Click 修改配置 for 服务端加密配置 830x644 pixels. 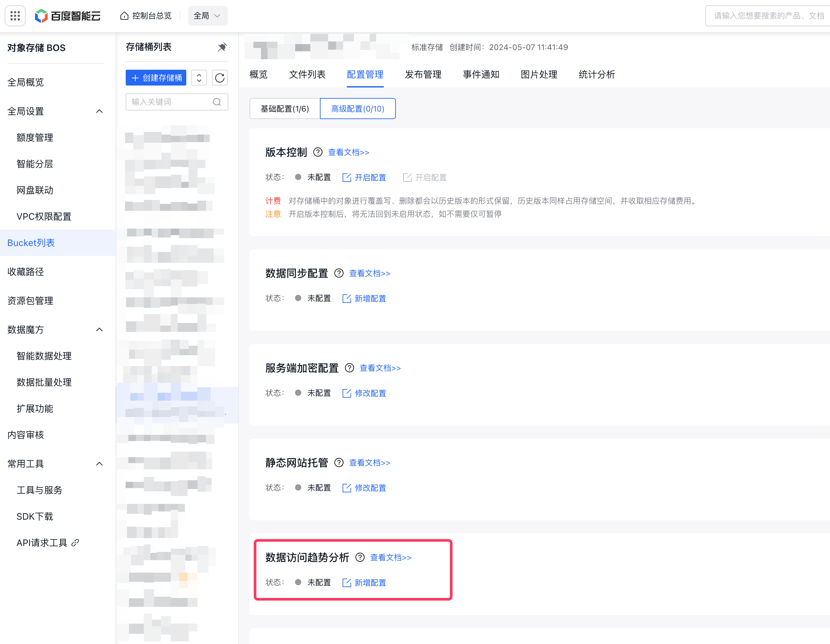(364, 393)
